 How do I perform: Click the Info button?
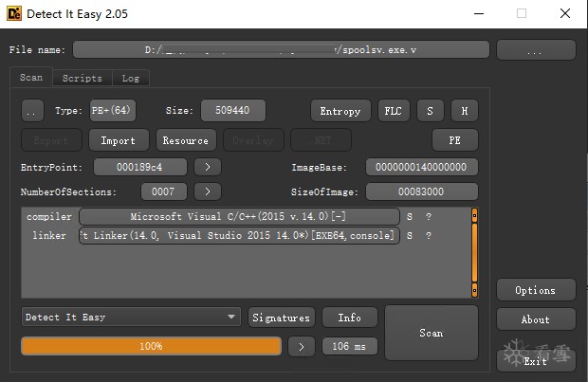click(350, 318)
